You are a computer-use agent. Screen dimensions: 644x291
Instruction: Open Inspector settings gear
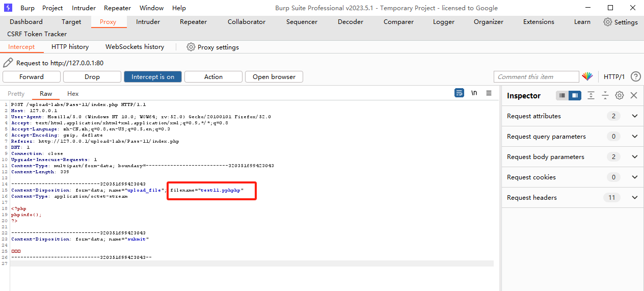tap(620, 95)
